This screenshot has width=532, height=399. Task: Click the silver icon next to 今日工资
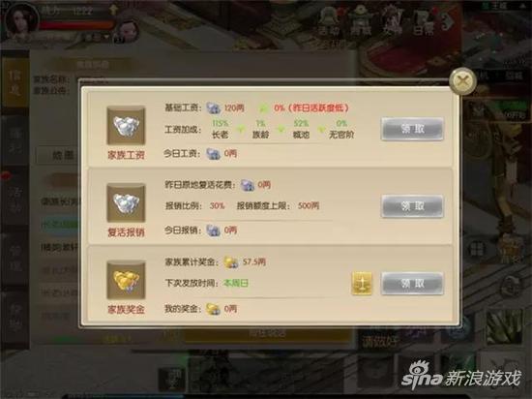point(214,153)
